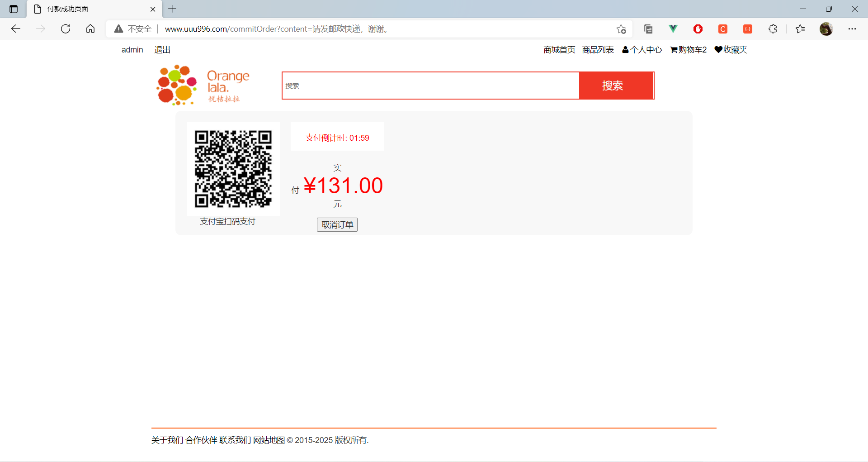Add page to favorites star icon
Viewport: 868px width, 462px height.
coord(621,29)
